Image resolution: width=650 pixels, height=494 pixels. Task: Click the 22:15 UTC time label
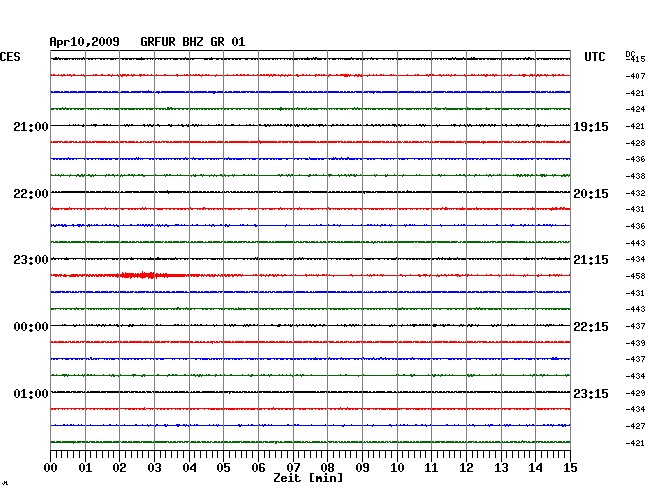pyautogui.click(x=591, y=327)
